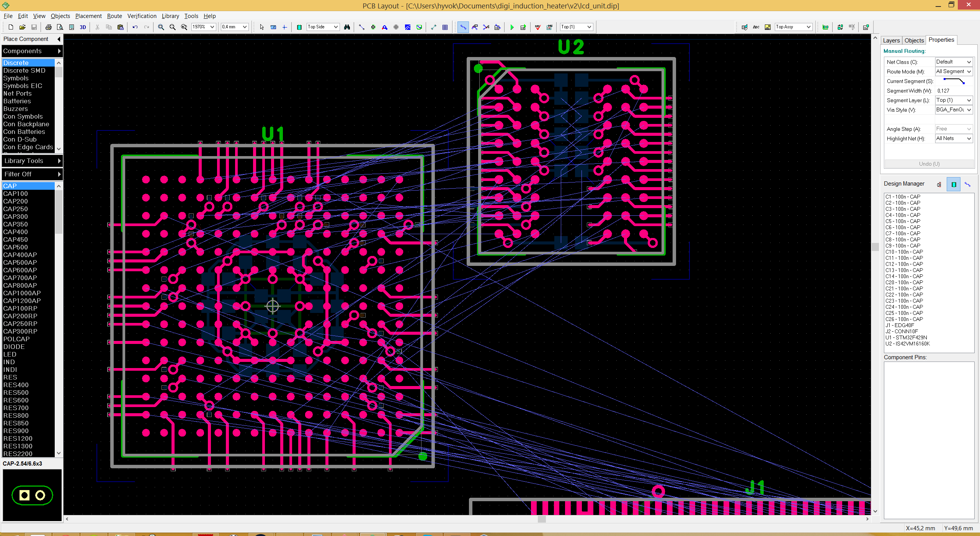This screenshot has height=536, width=980.
Task: Click the vertical canvas scrollbar thumb
Action: point(875,247)
